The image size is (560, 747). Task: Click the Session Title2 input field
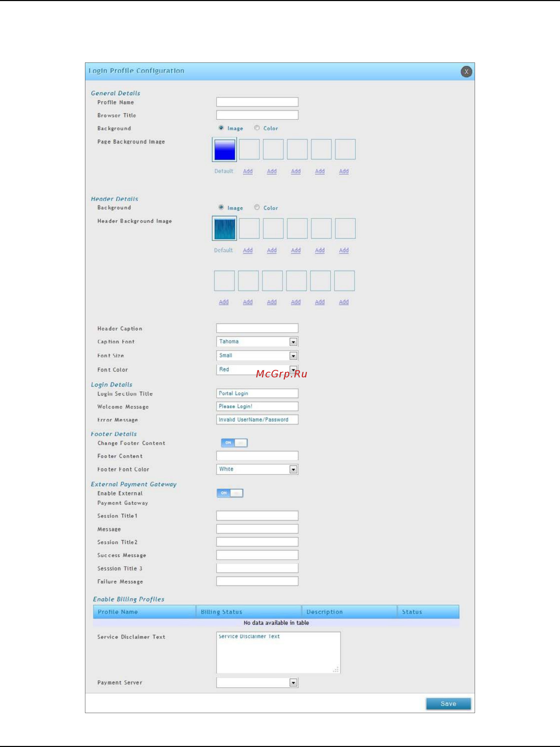257,542
